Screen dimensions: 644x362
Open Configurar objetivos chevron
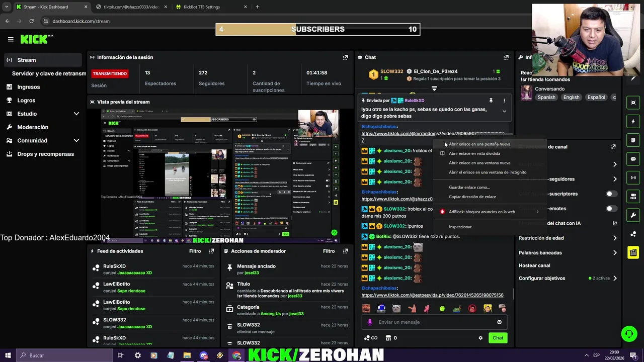[615, 279]
